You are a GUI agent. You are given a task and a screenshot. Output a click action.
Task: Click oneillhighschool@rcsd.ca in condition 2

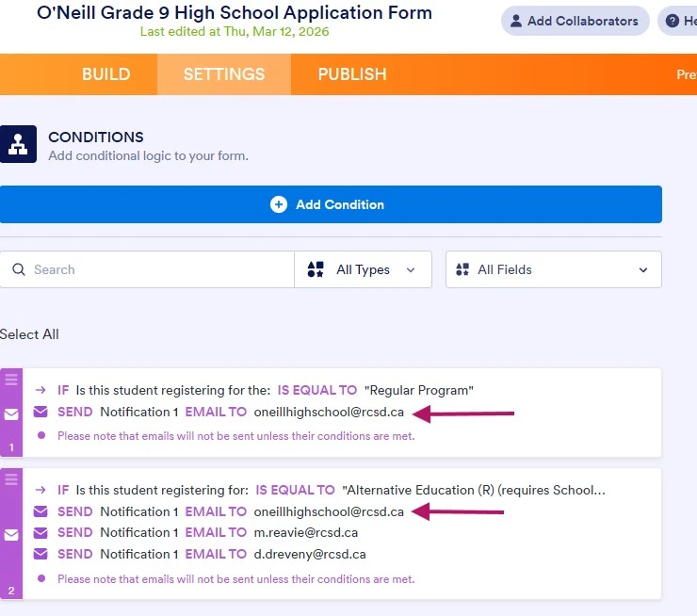pyautogui.click(x=329, y=511)
